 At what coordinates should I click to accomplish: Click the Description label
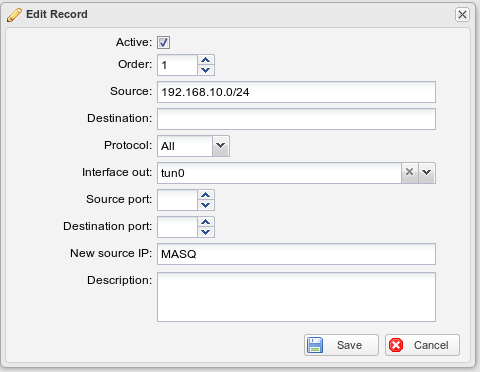(x=119, y=280)
